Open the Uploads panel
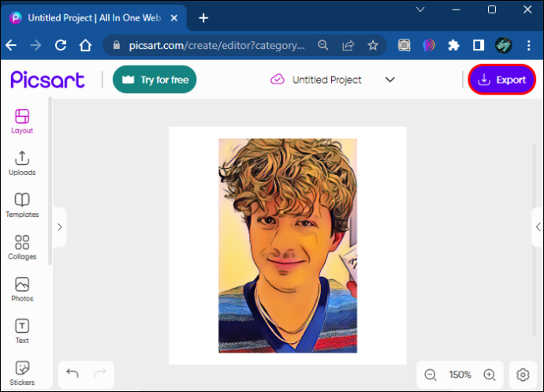Image resolution: width=544 pixels, height=392 pixels. point(22,163)
